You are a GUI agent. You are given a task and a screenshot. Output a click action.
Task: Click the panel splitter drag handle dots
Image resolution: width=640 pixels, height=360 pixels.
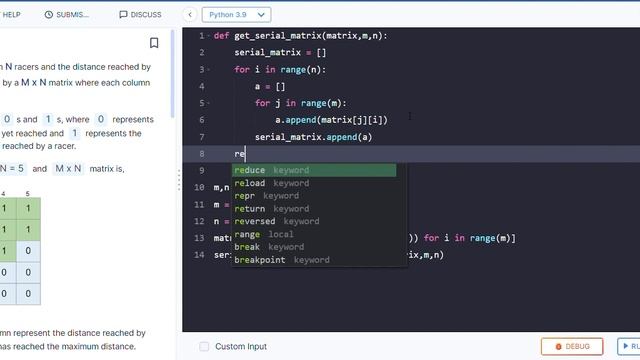point(179,180)
